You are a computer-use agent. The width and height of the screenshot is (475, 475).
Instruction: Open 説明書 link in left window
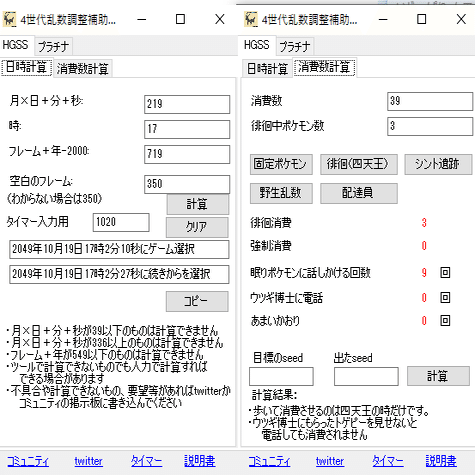coord(200,461)
